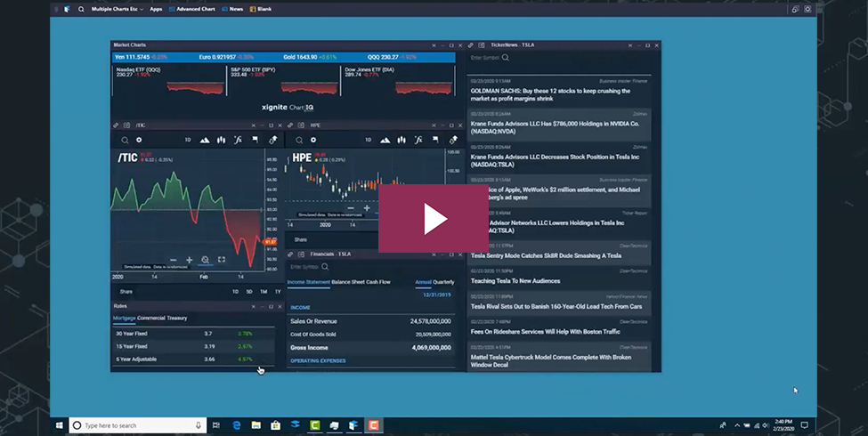Open Microsoft Edge from the taskbar
This screenshot has height=436, width=868.
tap(237, 425)
